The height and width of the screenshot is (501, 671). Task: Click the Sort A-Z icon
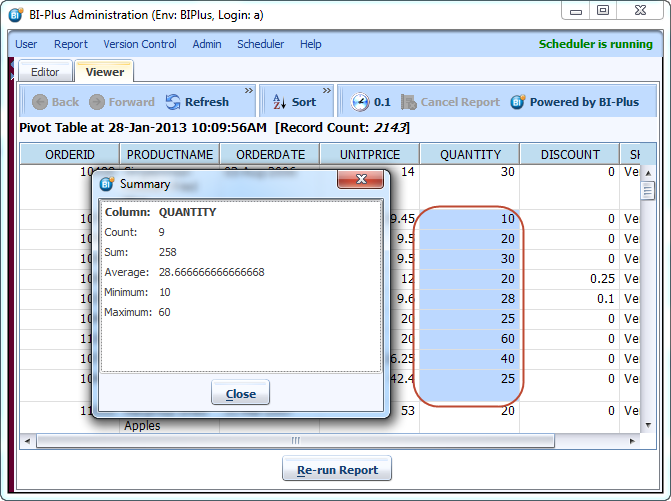point(277,102)
